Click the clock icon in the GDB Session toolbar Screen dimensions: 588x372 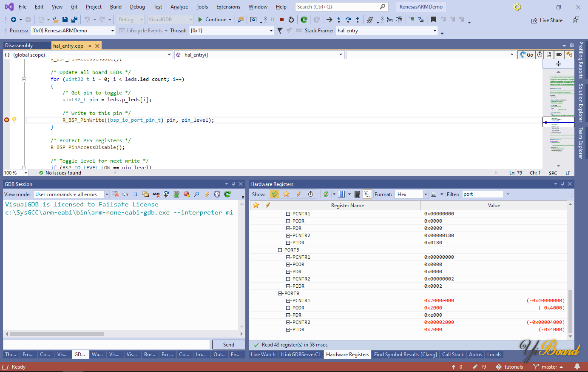point(217,194)
